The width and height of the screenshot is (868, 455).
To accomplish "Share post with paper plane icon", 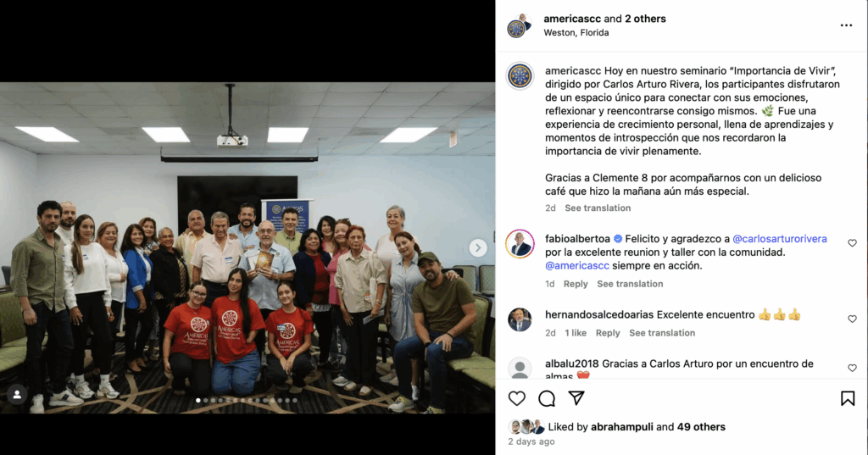I will point(576,398).
